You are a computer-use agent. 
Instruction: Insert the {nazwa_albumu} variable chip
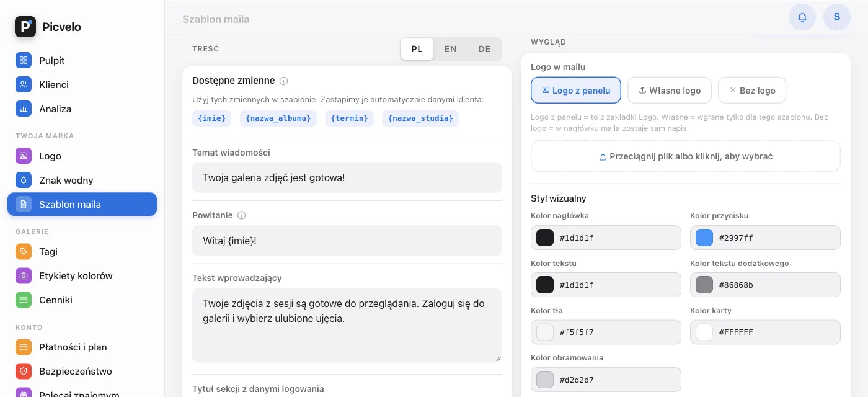[x=278, y=118]
